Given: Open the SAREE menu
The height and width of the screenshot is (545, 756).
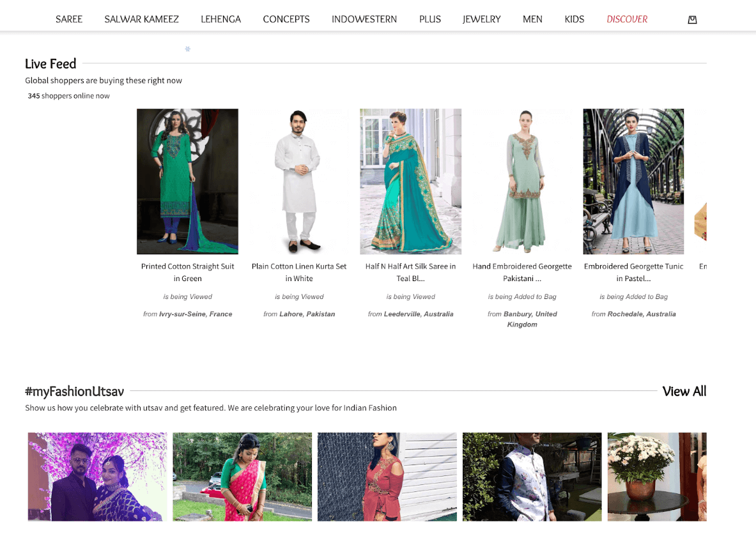Looking at the screenshot, I should click(69, 19).
